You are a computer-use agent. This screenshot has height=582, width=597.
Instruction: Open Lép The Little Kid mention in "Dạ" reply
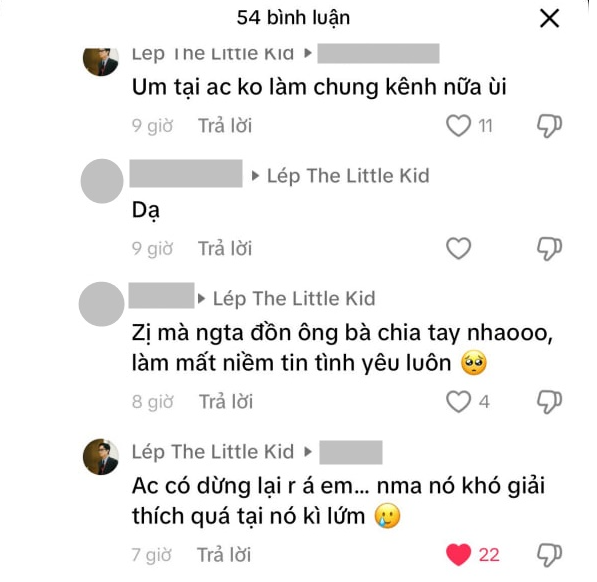tap(348, 176)
